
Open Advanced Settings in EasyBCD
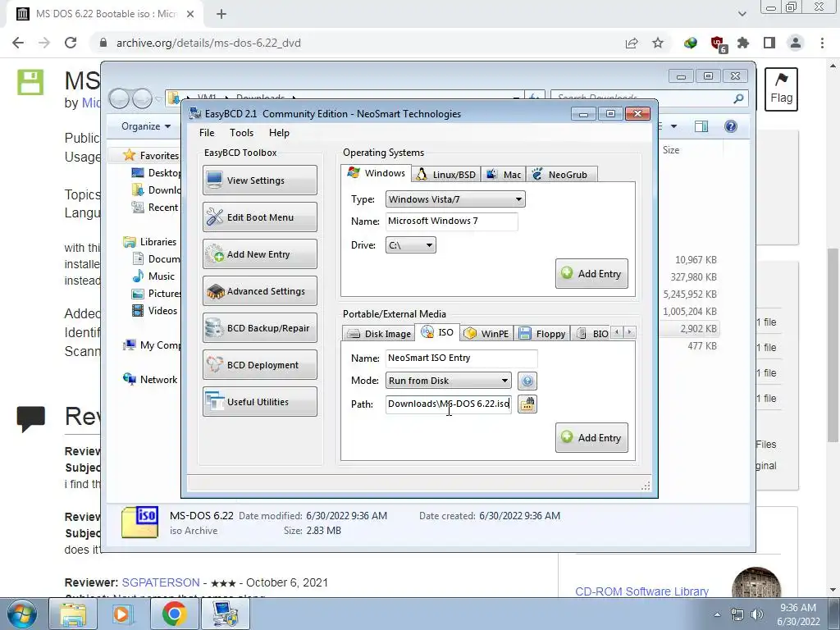click(260, 291)
